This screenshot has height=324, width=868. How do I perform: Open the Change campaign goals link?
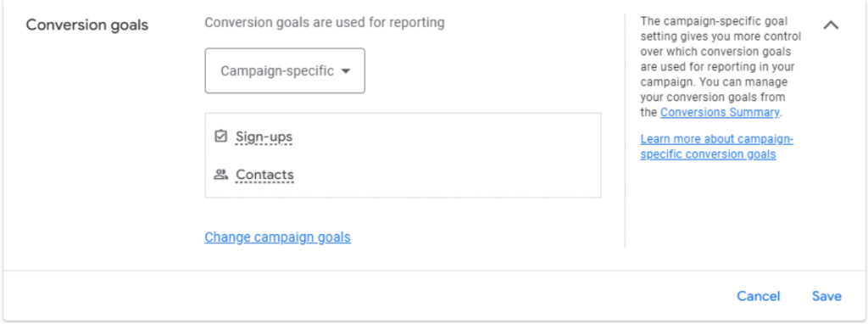pos(277,237)
